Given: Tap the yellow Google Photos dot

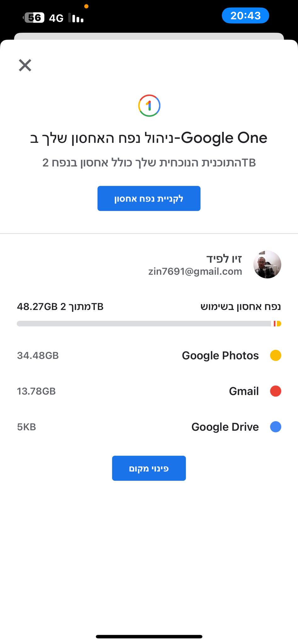Looking at the screenshot, I should pos(275,355).
